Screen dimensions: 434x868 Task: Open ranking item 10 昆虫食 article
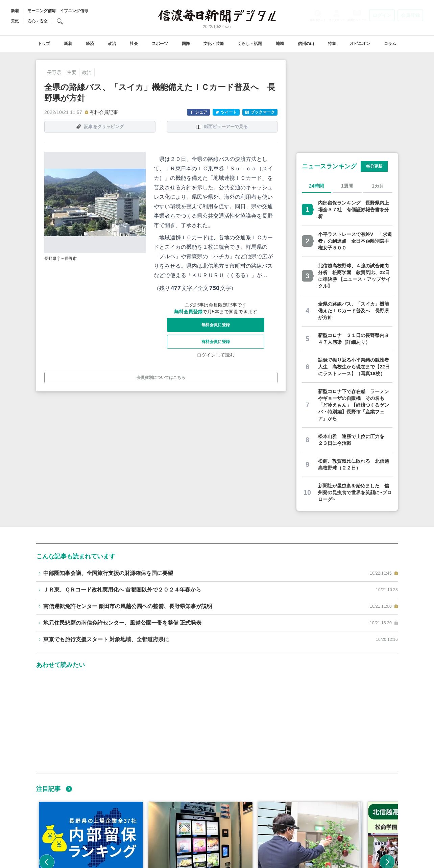pos(355,492)
